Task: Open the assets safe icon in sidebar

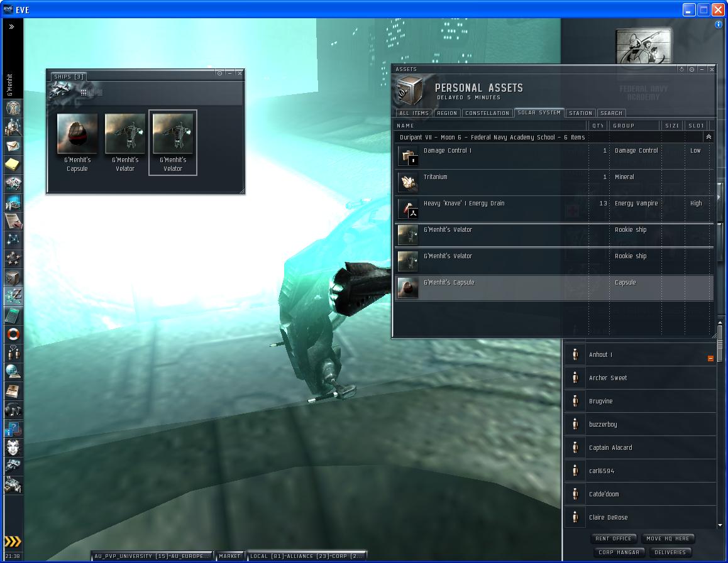Action: (13, 278)
